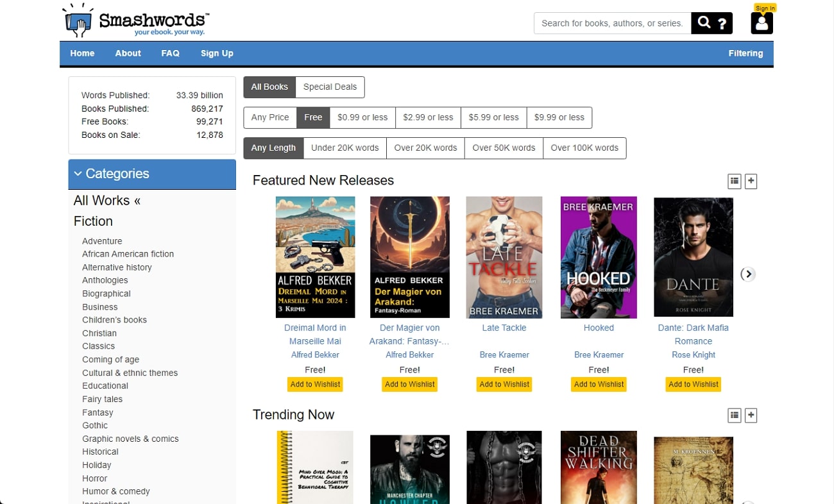Expand Trending Now with plus icon
This screenshot has width=834, height=504.
click(751, 416)
